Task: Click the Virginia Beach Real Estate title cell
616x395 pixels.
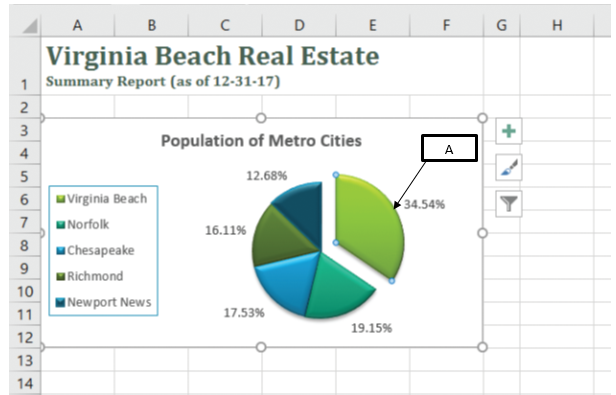Action: click(213, 56)
